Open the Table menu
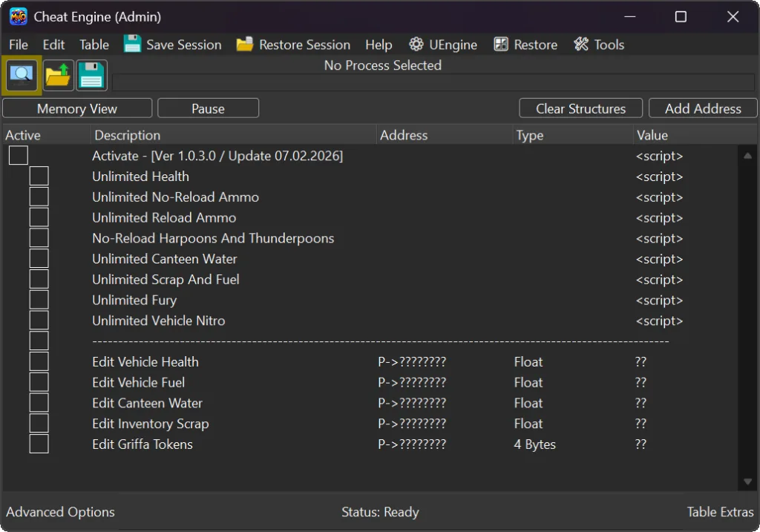The height and width of the screenshot is (532, 760). point(94,45)
